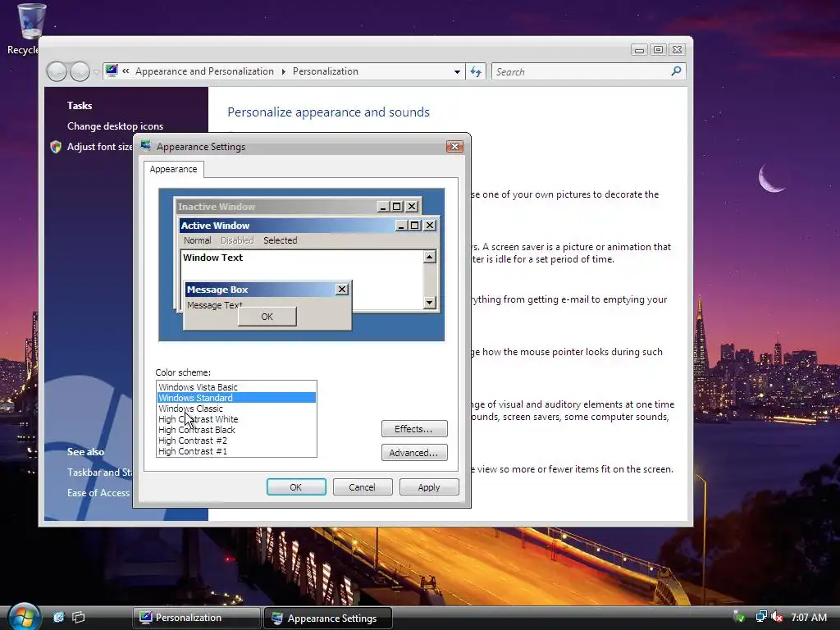Close the Appearance Settings dialog
The image size is (840, 630).
tap(454, 146)
